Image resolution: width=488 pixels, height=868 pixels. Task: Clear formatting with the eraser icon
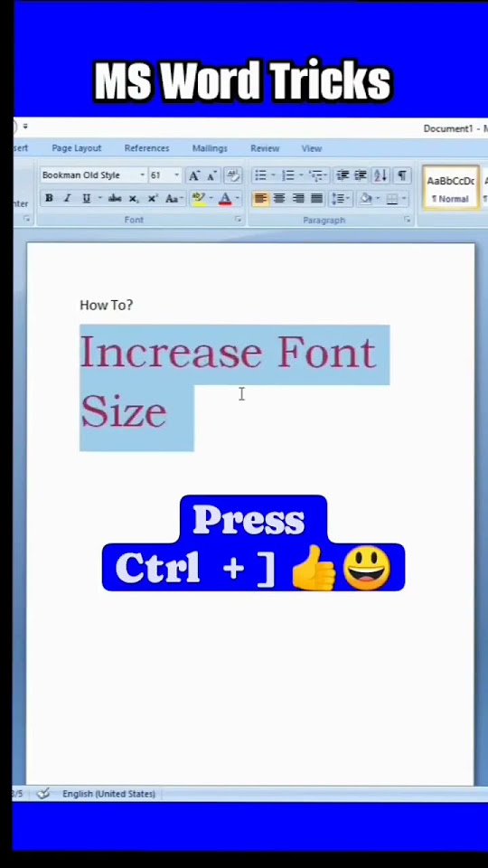[233, 175]
